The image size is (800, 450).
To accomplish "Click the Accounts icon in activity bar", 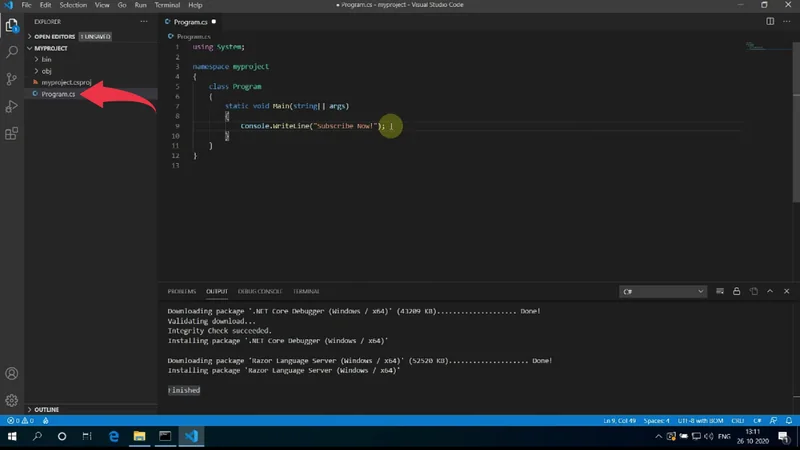I will pyautogui.click(x=12, y=373).
